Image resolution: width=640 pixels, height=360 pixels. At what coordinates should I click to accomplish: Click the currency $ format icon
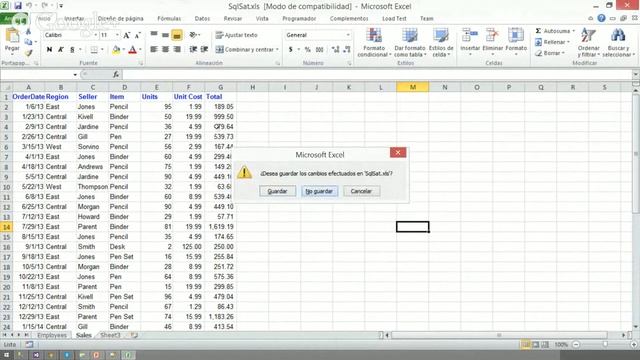tap(290, 49)
